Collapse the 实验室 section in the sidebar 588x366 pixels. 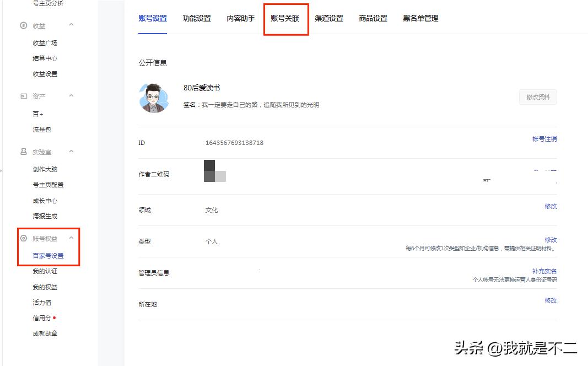(x=70, y=152)
